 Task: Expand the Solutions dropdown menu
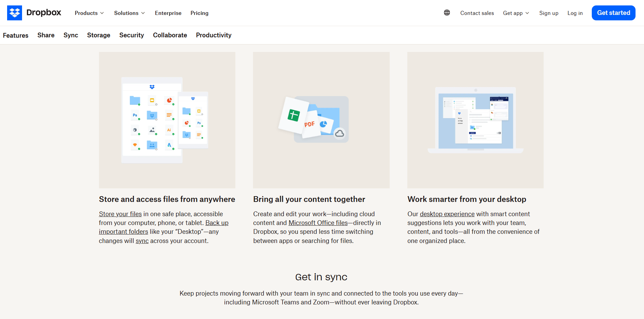point(129,13)
